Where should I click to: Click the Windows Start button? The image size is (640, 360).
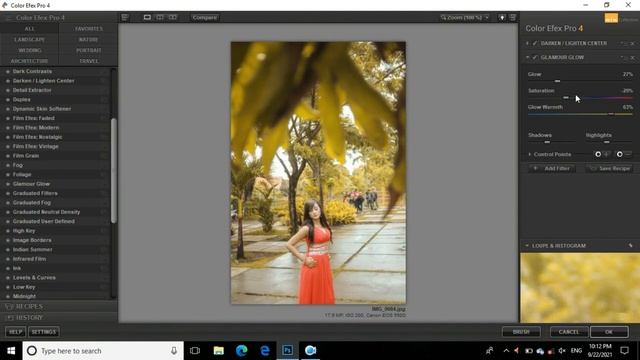[11, 351]
